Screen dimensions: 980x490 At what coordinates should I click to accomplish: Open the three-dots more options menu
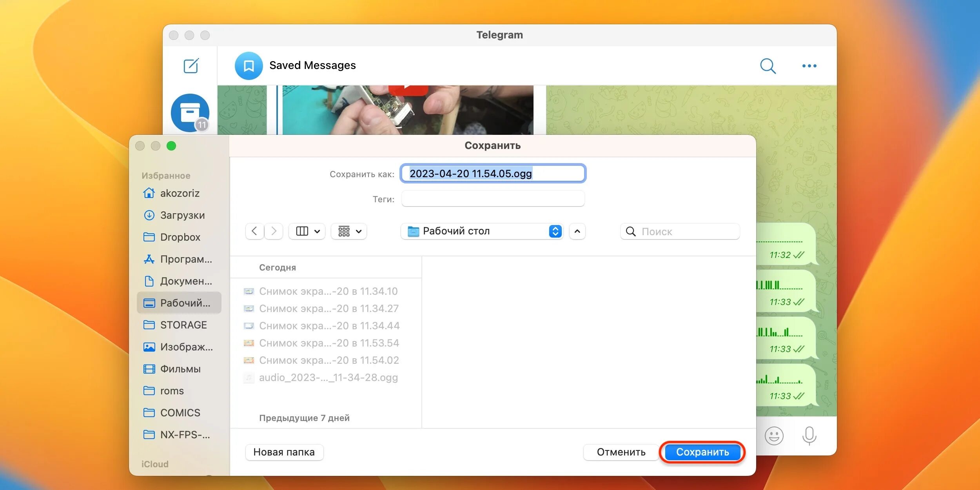(x=809, y=66)
